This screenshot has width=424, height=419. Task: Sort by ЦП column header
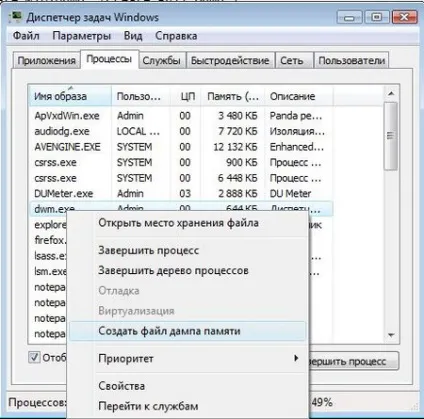[185, 96]
